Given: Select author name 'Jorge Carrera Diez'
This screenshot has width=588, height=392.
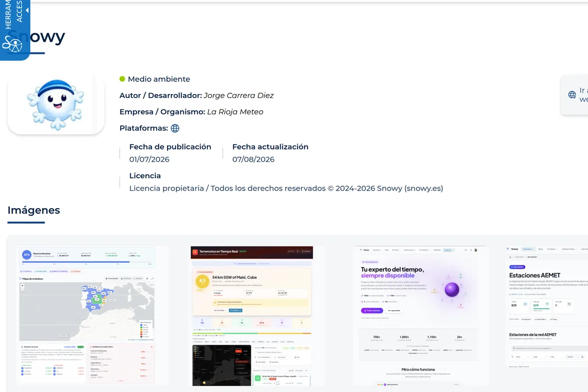Looking at the screenshot, I should 239,96.
